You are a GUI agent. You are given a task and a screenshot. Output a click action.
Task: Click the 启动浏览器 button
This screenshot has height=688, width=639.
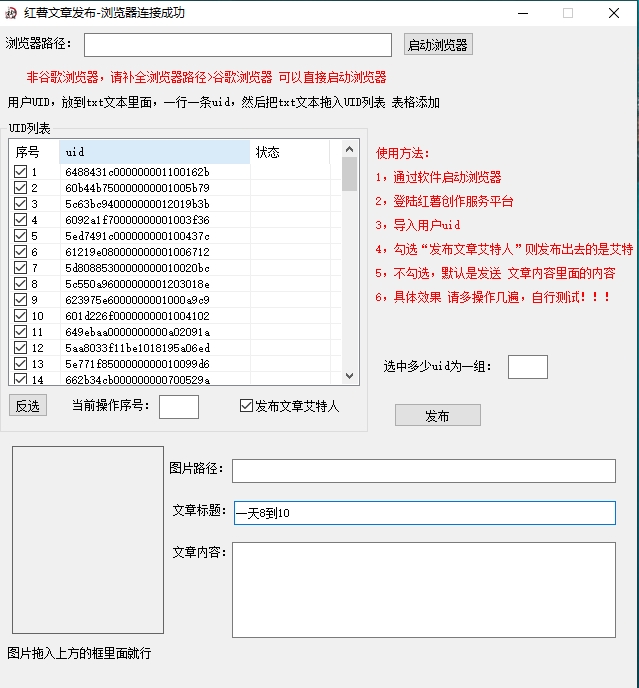click(x=438, y=44)
